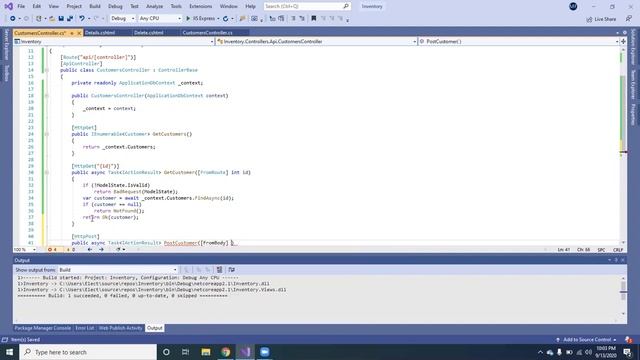This screenshot has width=640, height=360.
Task: Collapse the GetCustomer method outline
Action: click(47, 172)
